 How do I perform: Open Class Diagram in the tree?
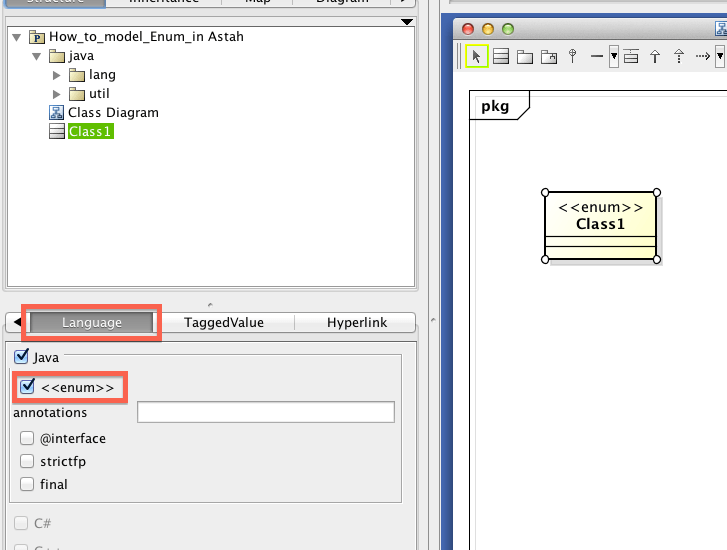112,113
